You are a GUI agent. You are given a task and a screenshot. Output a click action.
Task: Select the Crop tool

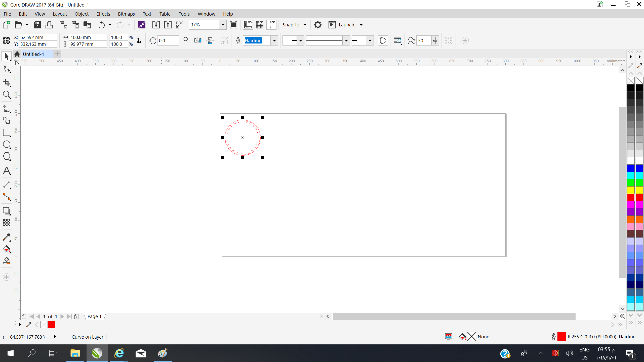7,83
